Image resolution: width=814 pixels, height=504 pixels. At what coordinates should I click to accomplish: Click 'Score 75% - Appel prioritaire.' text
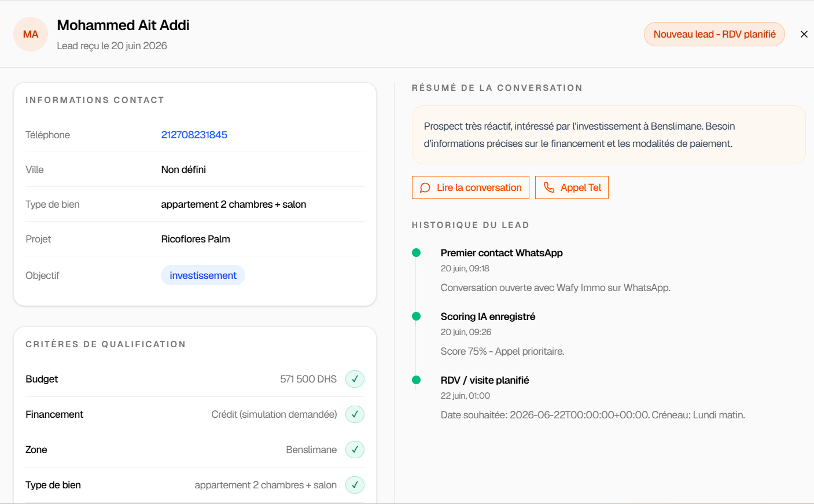502,351
